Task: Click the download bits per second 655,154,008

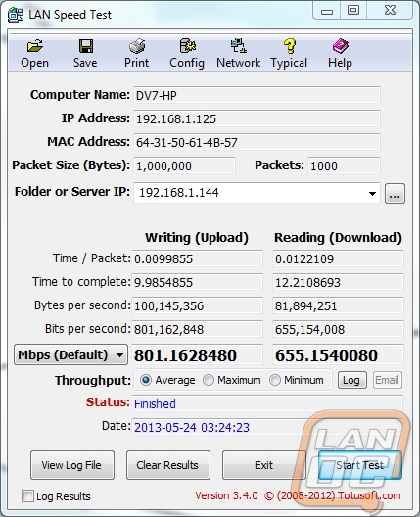Action: tap(338, 329)
